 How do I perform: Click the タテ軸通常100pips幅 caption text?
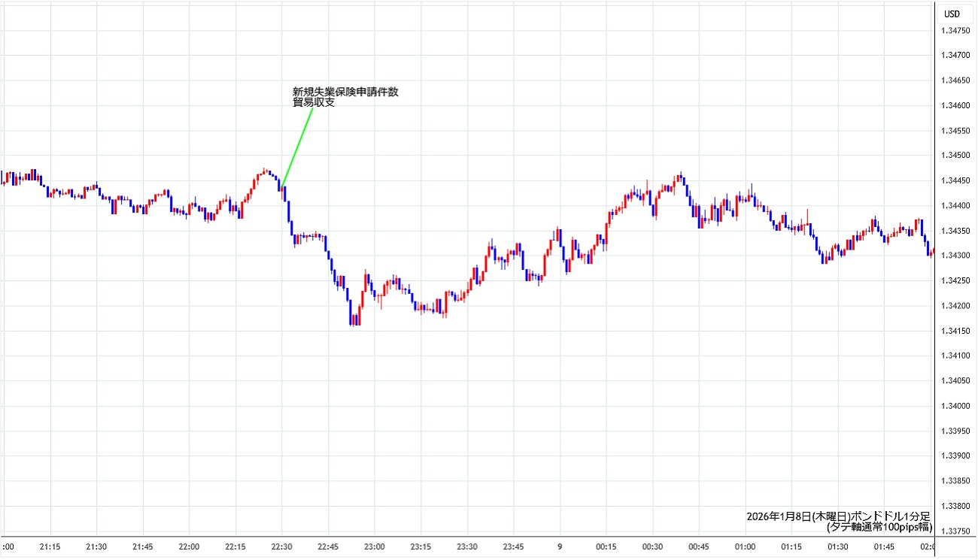(879, 527)
